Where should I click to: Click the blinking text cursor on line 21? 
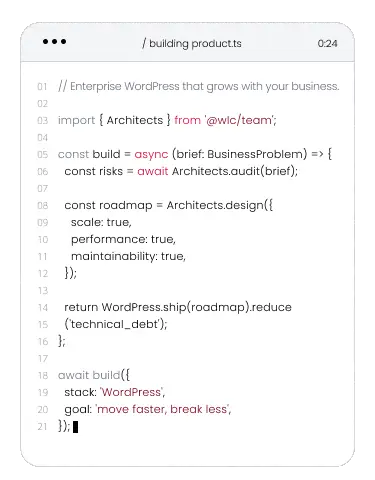(75, 427)
